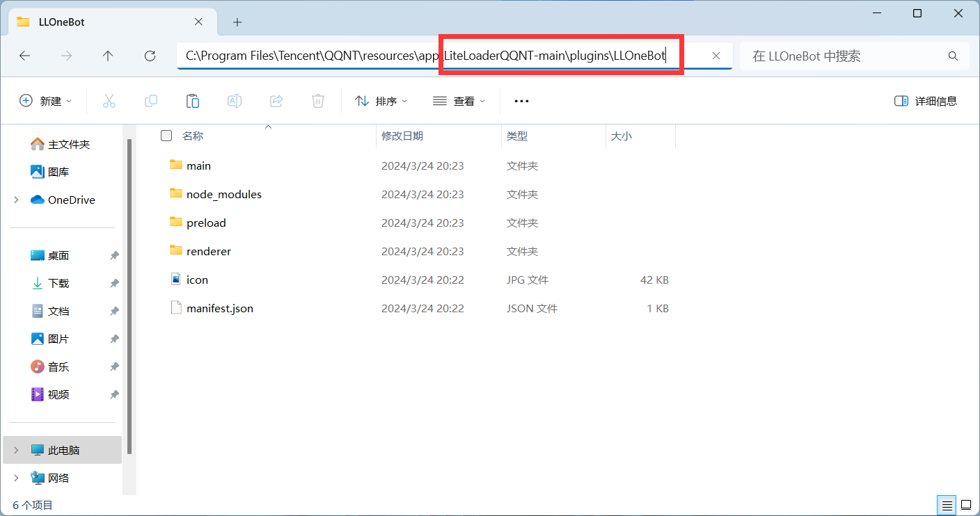Share files using the share icon
This screenshot has height=516, width=980.
pos(276,100)
